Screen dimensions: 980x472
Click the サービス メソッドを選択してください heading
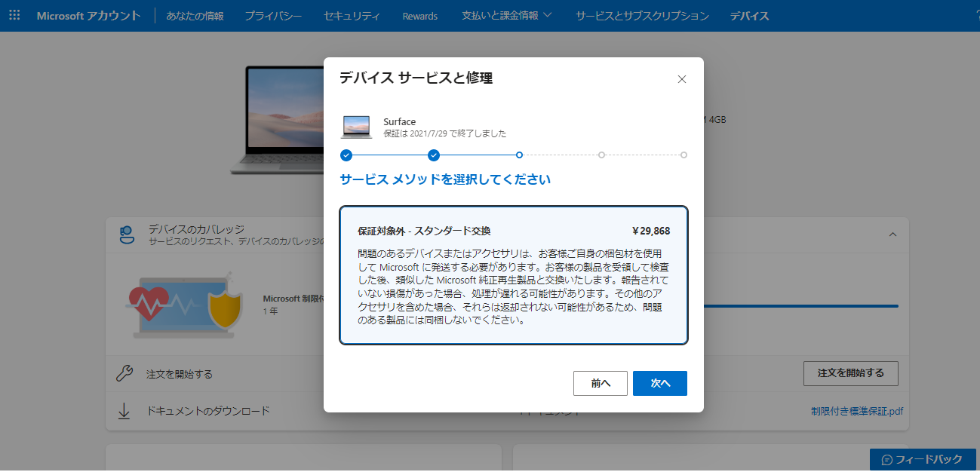point(445,179)
